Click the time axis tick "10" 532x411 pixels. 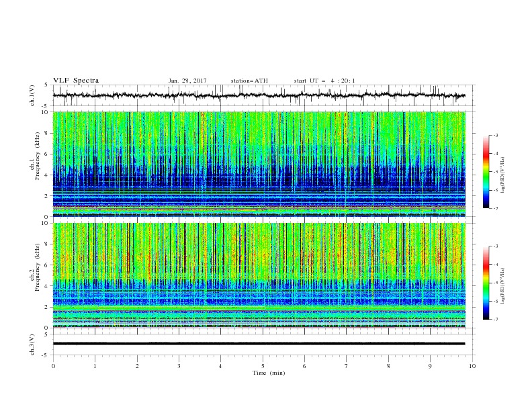472,366
